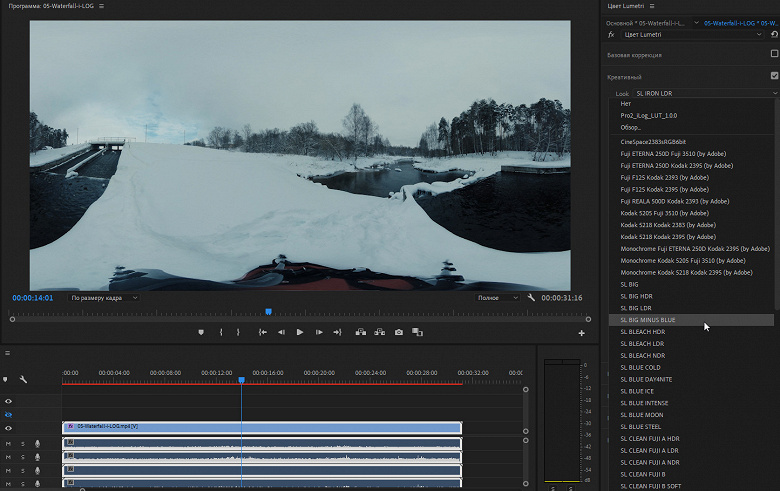780x491 pixels.
Task: Enable the Базовая коррекция checkbox
Action: click(x=774, y=54)
